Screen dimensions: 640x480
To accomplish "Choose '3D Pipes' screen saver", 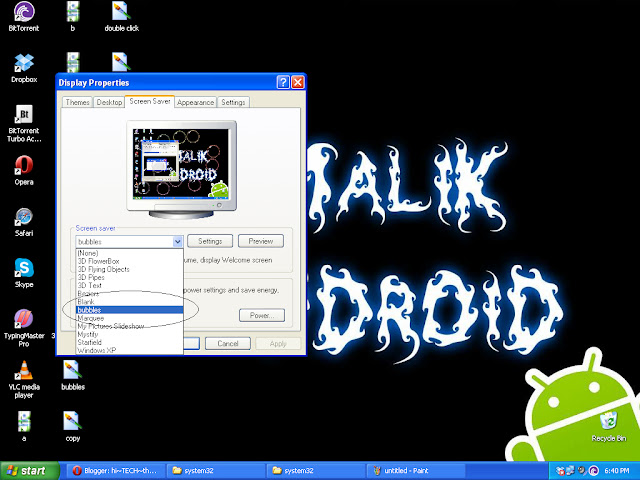I will click(129, 278).
